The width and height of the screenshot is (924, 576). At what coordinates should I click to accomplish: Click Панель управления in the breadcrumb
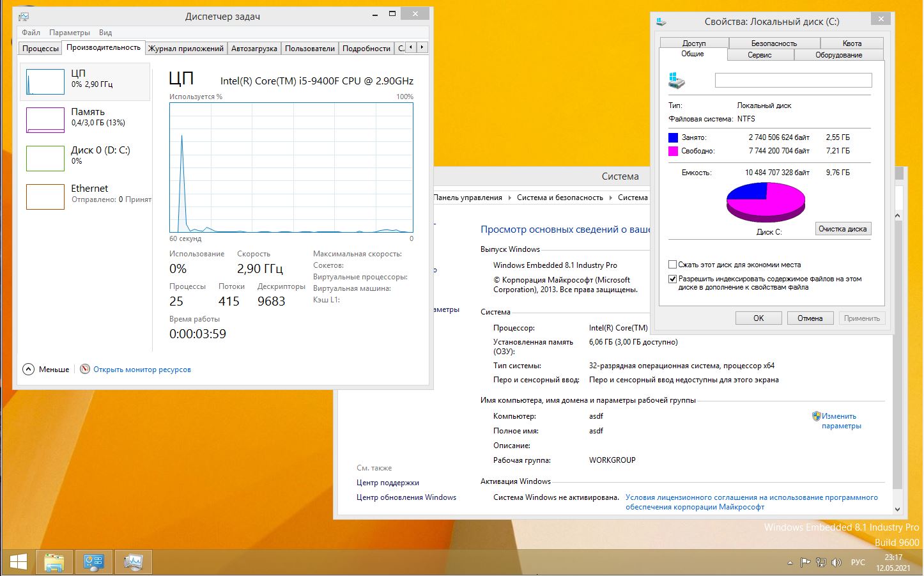pos(468,198)
